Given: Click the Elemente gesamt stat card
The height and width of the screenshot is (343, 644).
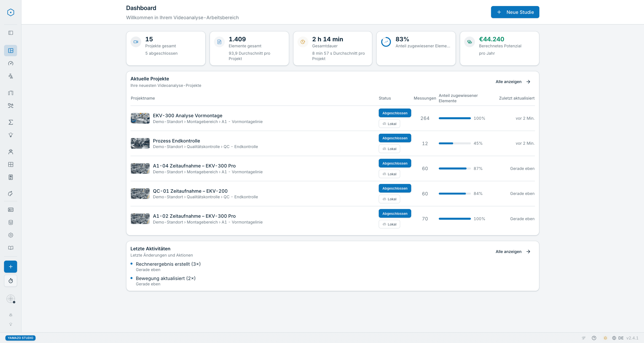Looking at the screenshot, I should (x=249, y=48).
